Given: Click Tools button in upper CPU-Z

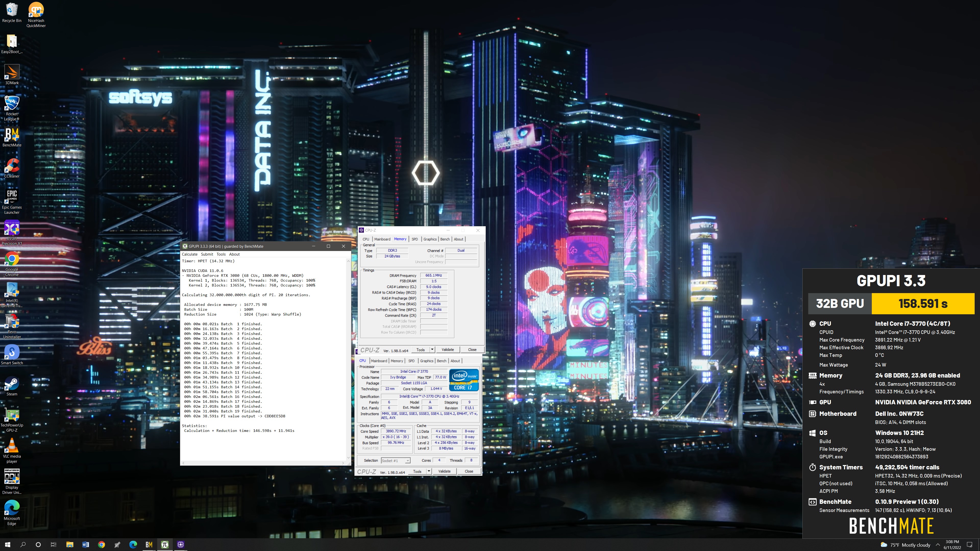Looking at the screenshot, I should click(420, 349).
